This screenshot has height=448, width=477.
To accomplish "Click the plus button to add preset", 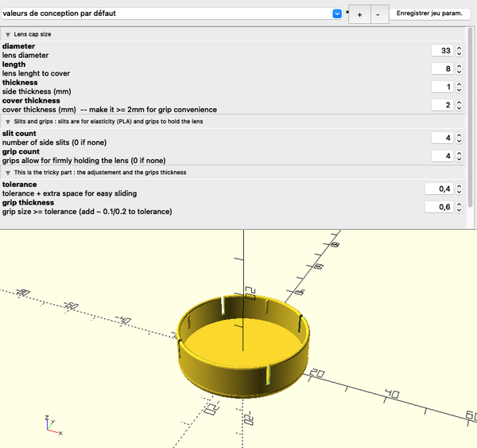I will coord(359,14).
